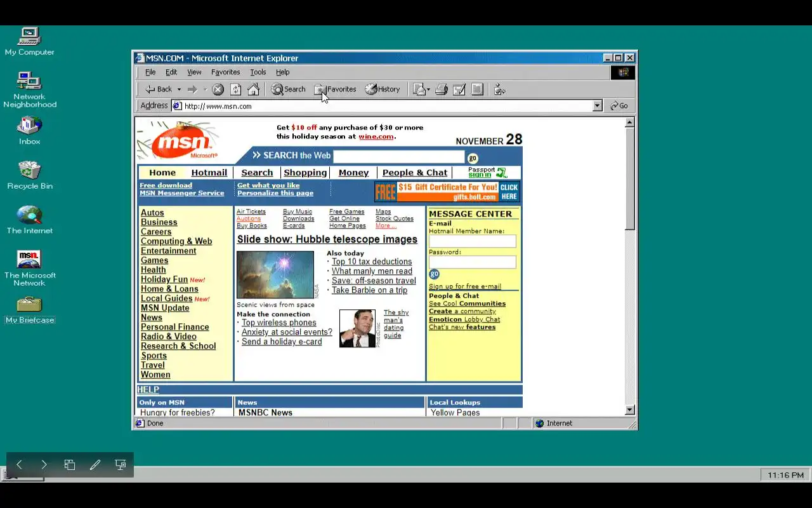
Task: Click the wine.com link in banner
Action: click(x=376, y=137)
